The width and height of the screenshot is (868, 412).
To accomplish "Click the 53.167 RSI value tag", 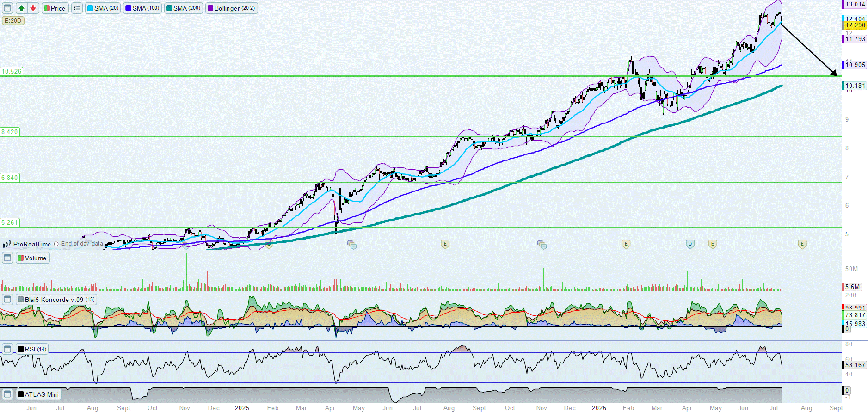I will click(x=855, y=365).
